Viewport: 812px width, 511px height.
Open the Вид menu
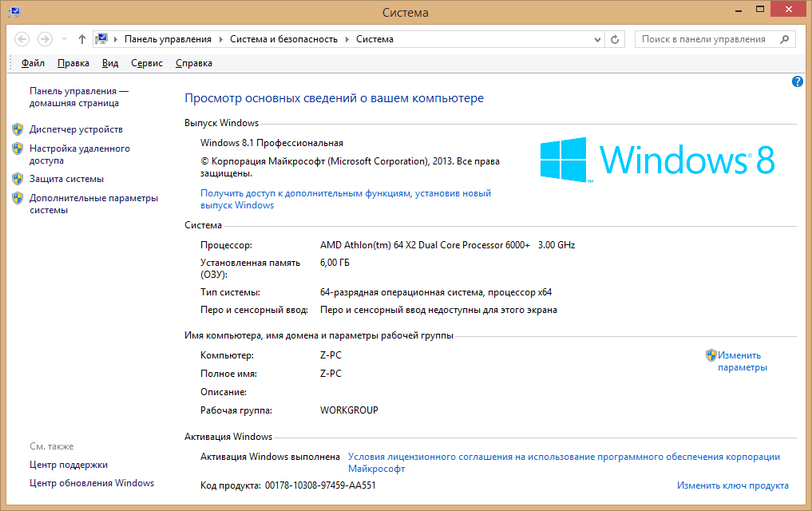tap(110, 63)
